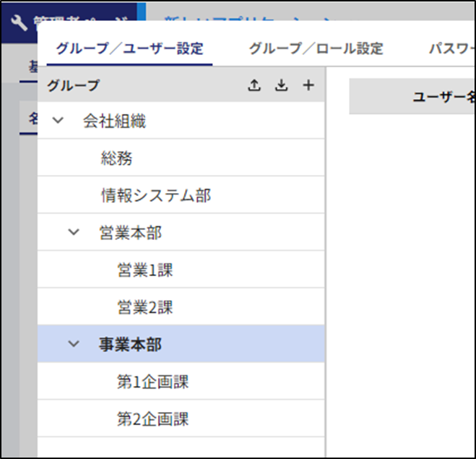Select the 総務 group
476x459 pixels.
pyautogui.click(x=116, y=158)
